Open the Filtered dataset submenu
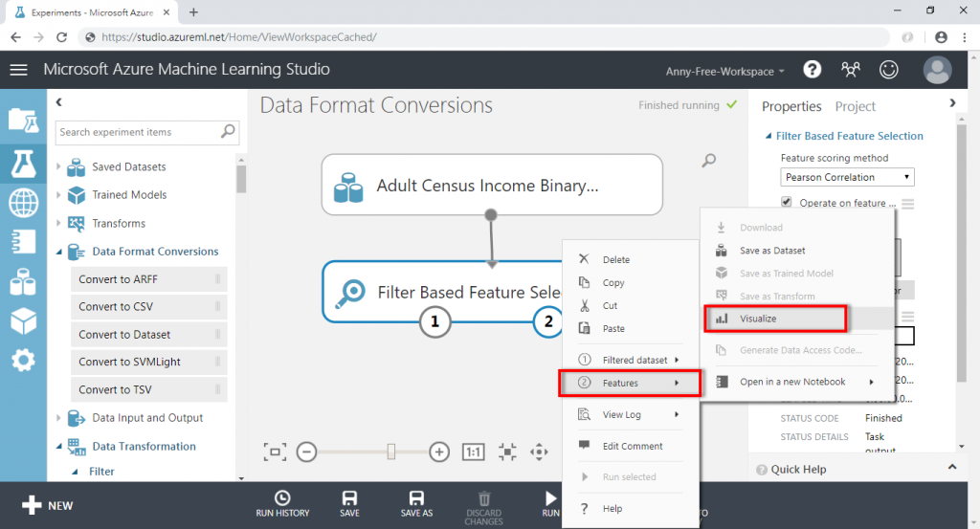This screenshot has height=529, width=980. click(x=630, y=360)
